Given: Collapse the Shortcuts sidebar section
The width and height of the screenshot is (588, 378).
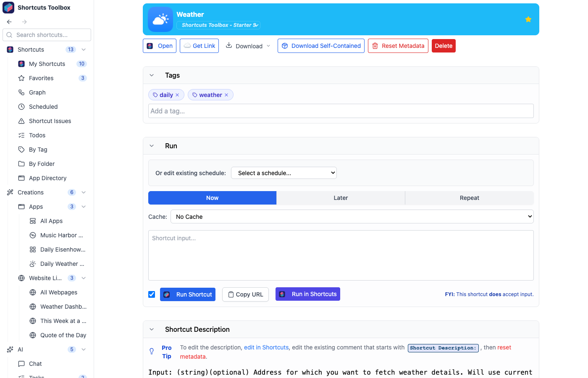Looking at the screenshot, I should 84,50.
